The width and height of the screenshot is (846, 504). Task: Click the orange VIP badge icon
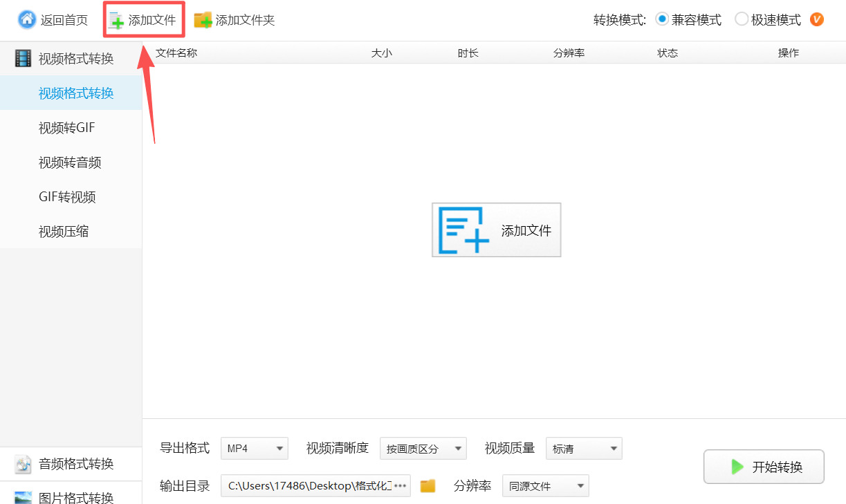pyautogui.click(x=816, y=19)
